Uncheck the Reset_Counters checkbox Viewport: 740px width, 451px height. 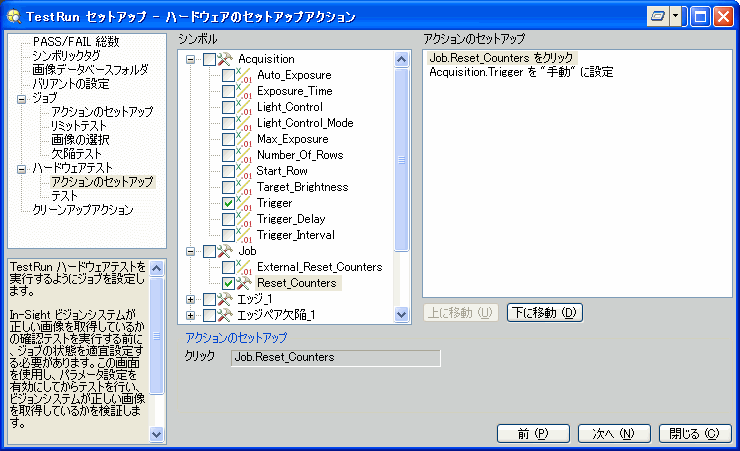[228, 283]
